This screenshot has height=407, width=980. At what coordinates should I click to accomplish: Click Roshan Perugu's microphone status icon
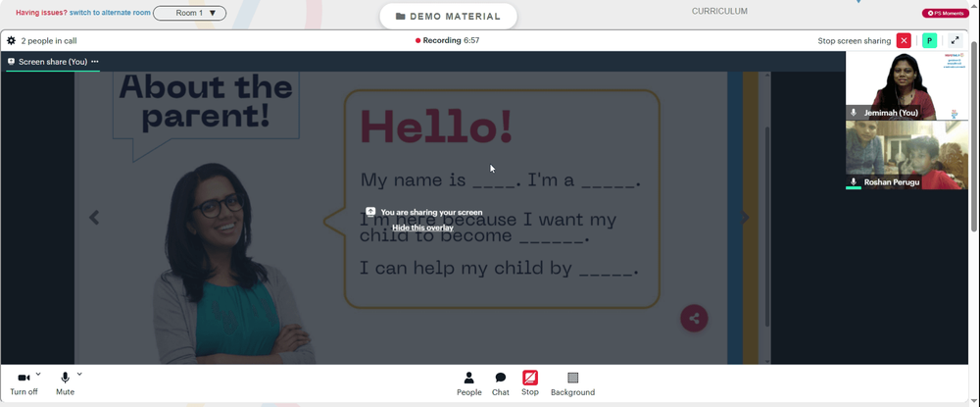click(854, 182)
